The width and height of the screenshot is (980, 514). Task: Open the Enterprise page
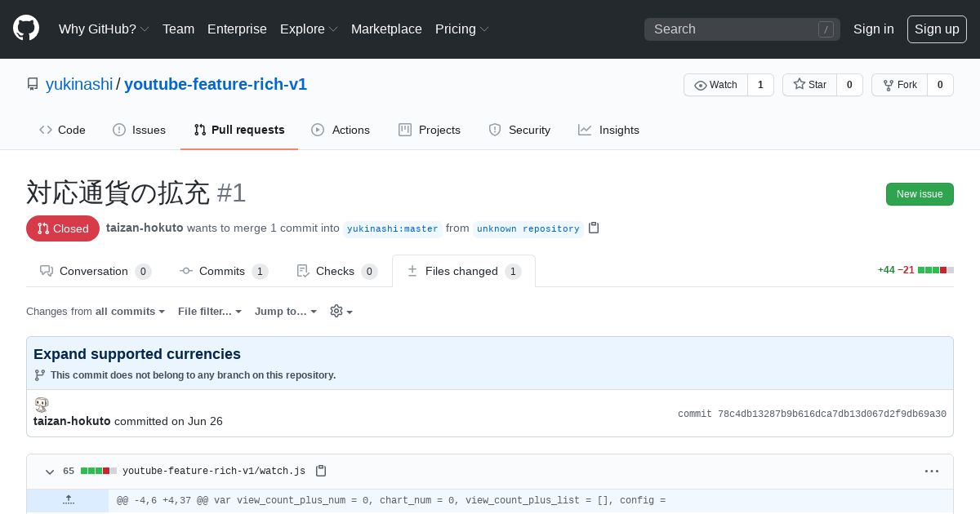point(237,29)
